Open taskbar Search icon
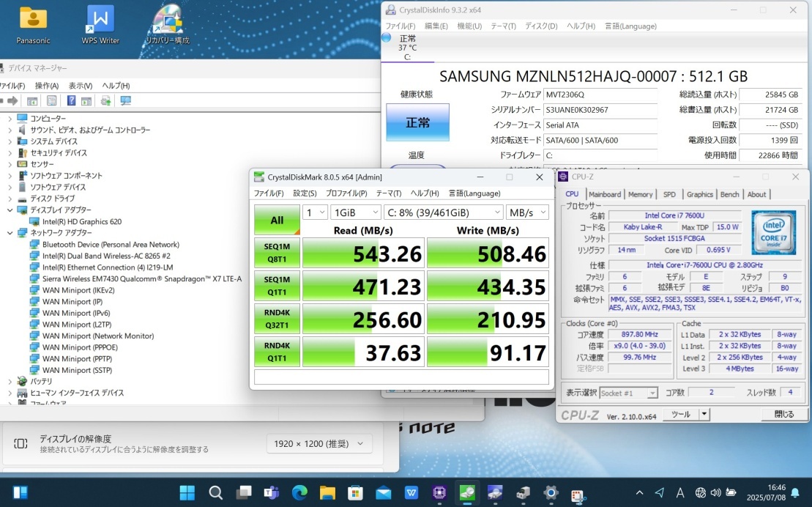The height and width of the screenshot is (507, 812). point(215,492)
